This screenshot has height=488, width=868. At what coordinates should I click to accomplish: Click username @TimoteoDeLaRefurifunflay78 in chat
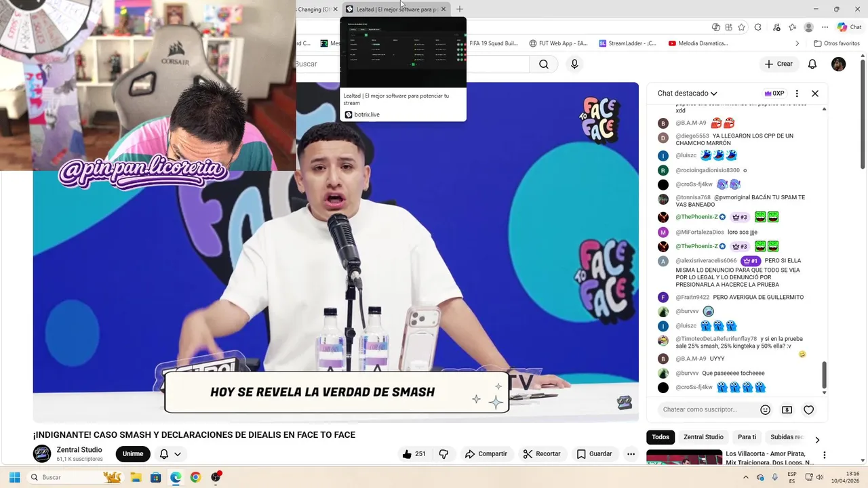(x=716, y=339)
